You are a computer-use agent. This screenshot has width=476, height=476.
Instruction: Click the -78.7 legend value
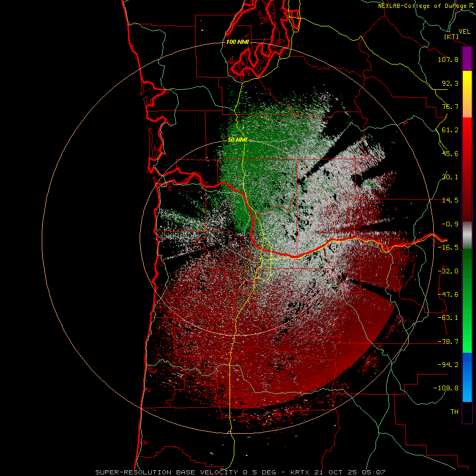[448, 342]
